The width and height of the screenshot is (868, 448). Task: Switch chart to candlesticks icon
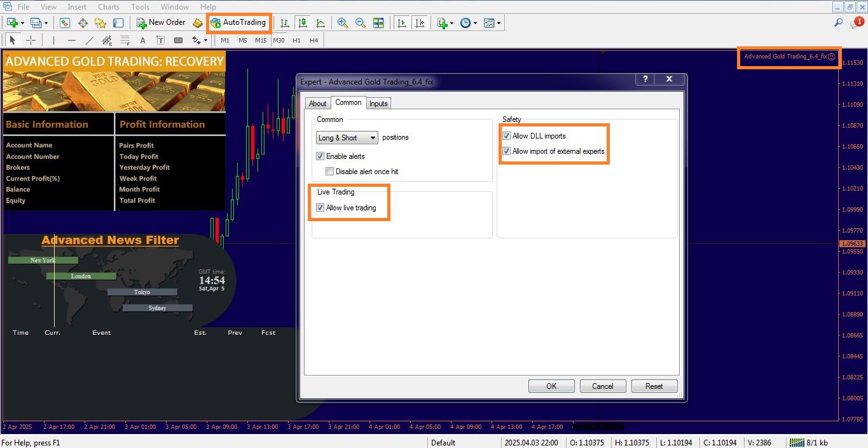[303, 23]
